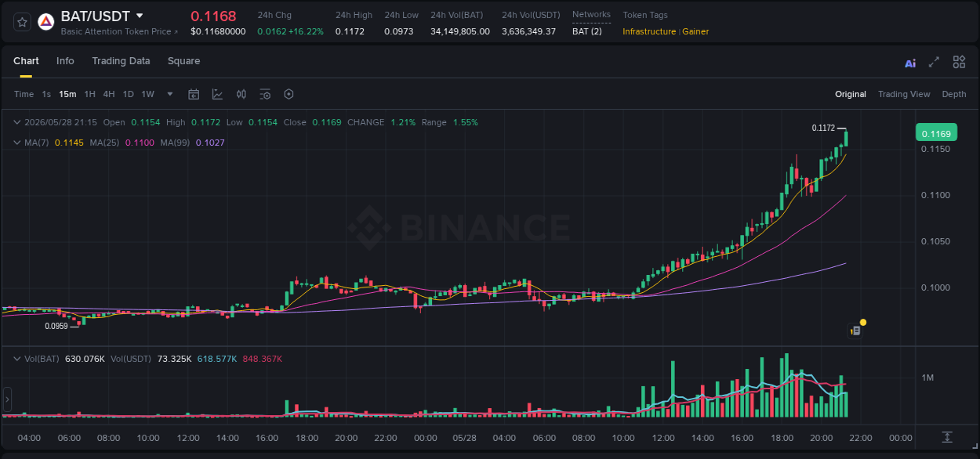Image resolution: width=980 pixels, height=459 pixels.
Task: Click the 24h Vol(USDT) value 3,636,349.37
Action: tap(529, 31)
